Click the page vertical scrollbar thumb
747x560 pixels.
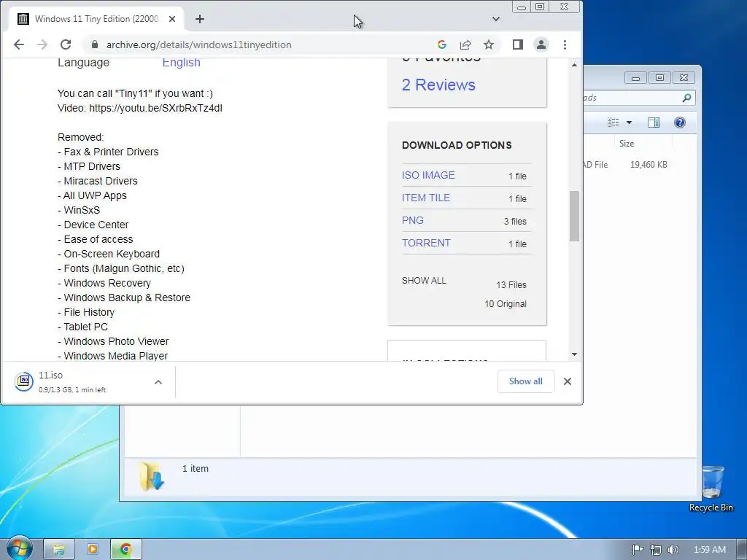575,216
